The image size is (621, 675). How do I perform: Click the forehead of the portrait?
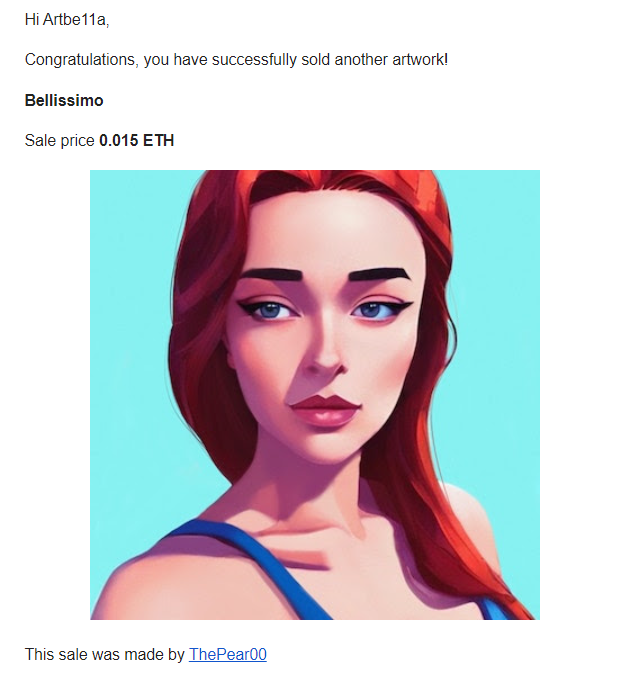click(x=340, y=235)
